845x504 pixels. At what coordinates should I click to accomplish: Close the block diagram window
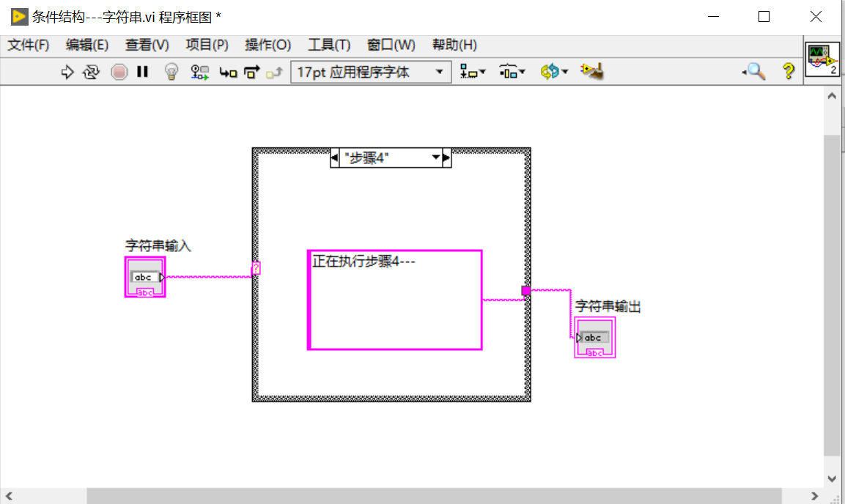pos(816,17)
